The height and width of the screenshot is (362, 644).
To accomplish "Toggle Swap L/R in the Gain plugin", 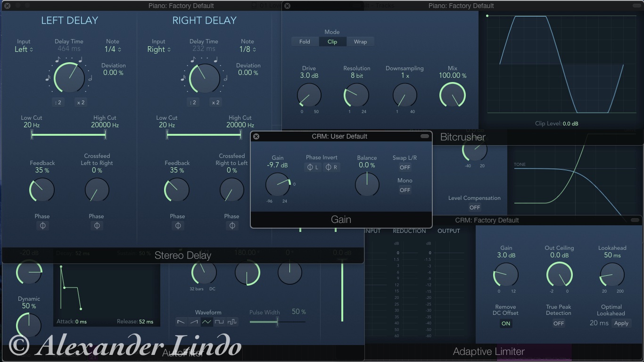I will point(405,167).
